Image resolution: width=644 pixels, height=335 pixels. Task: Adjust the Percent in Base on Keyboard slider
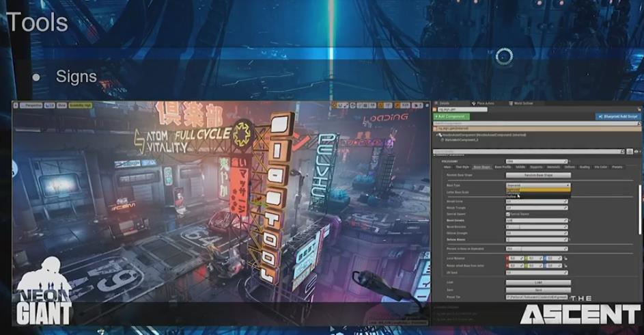click(536, 249)
